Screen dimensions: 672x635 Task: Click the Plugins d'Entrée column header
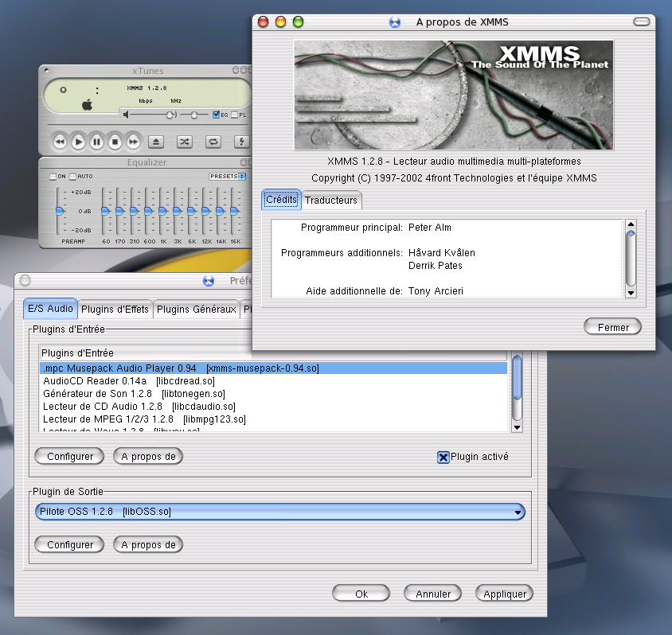[x=273, y=353]
